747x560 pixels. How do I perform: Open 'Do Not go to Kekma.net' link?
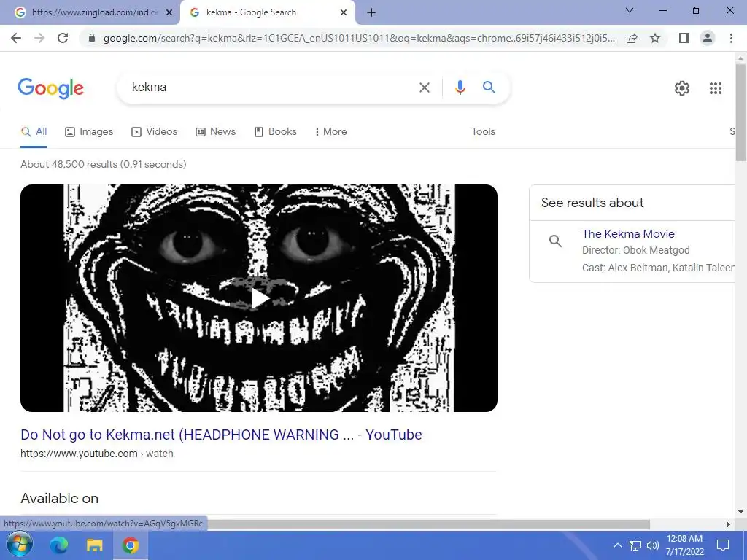[x=221, y=435]
